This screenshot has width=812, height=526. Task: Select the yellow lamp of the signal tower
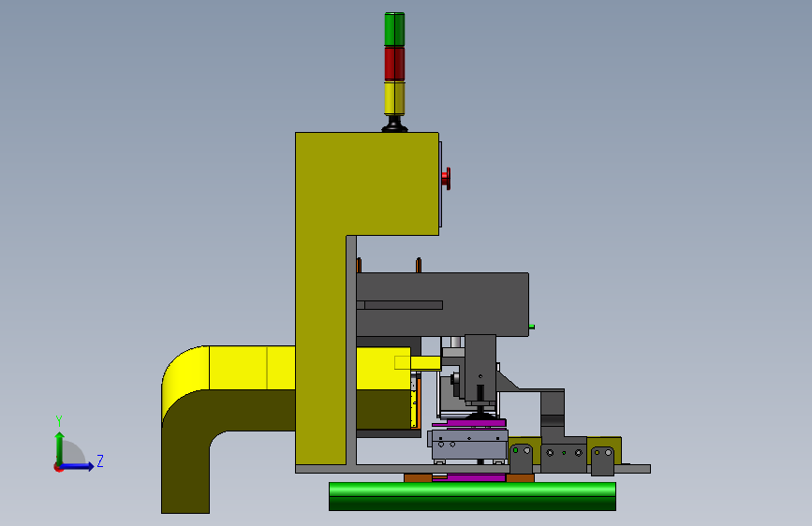click(x=394, y=98)
